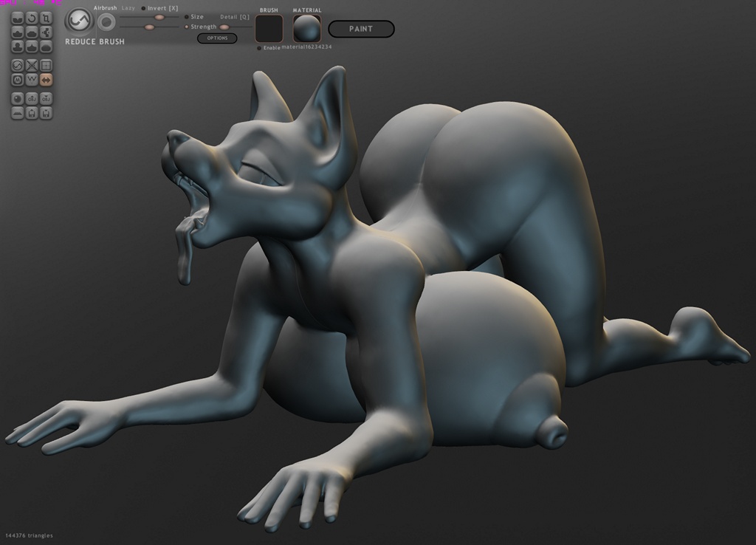Click the Mask tool icon

click(x=18, y=80)
